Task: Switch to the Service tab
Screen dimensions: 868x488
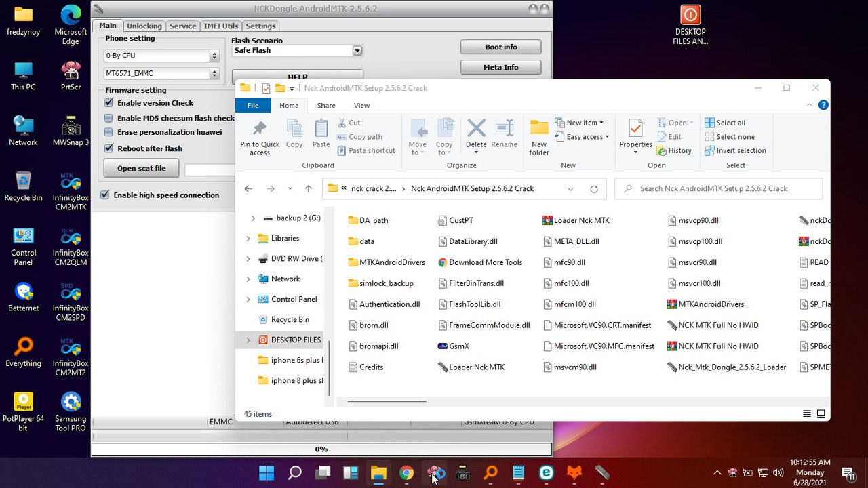Action: pos(182,26)
